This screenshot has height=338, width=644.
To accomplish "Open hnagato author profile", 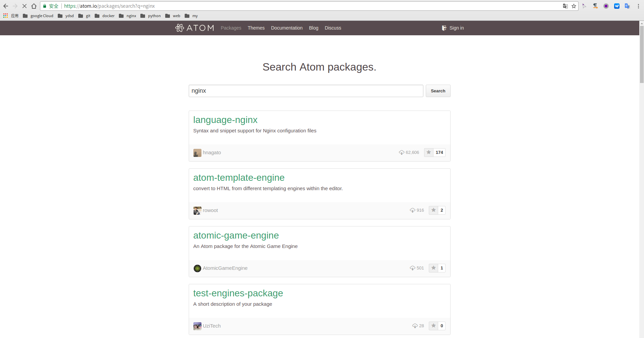I will point(212,153).
